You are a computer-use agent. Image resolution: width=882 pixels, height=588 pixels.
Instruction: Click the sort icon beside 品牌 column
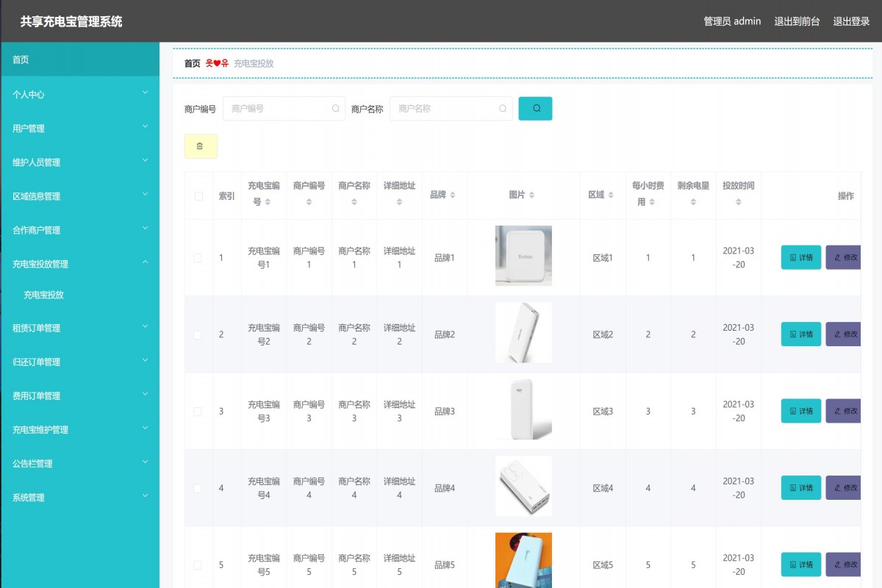[454, 196]
